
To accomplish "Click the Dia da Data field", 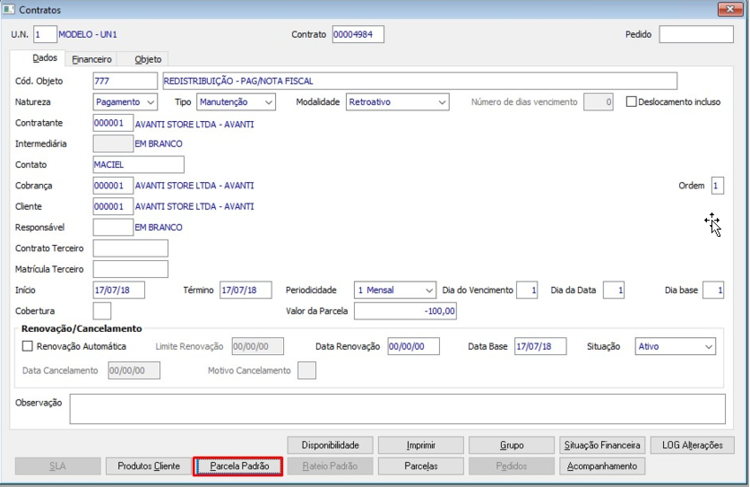I will (614, 290).
